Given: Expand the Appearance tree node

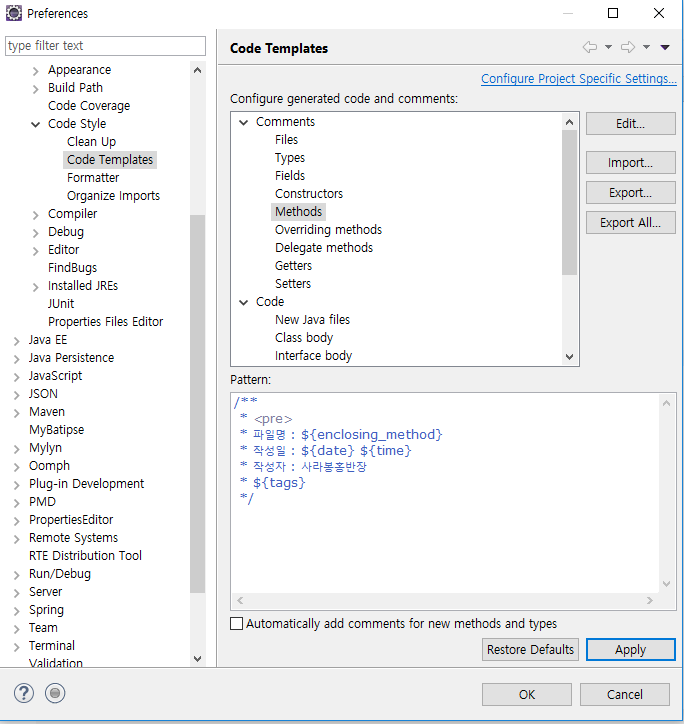Looking at the screenshot, I should [x=36, y=71].
